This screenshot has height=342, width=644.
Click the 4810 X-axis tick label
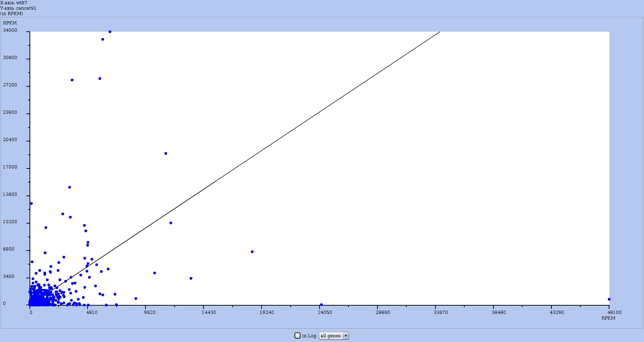coord(91,312)
